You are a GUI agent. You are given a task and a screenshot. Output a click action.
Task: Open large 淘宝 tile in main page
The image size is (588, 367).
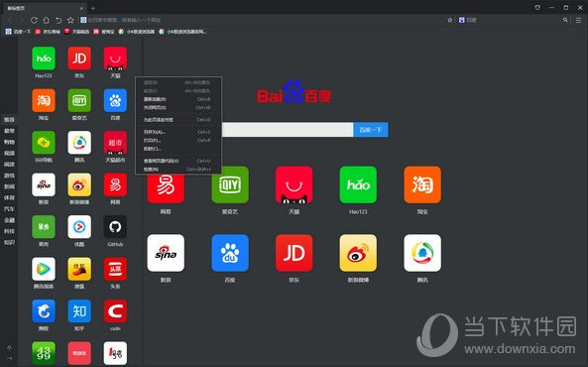pyautogui.click(x=422, y=184)
